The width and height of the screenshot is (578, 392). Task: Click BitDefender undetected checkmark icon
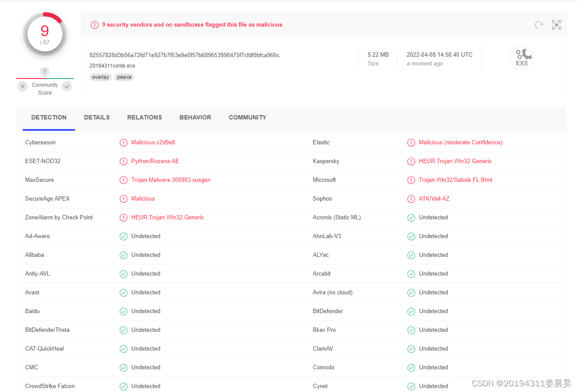(411, 311)
